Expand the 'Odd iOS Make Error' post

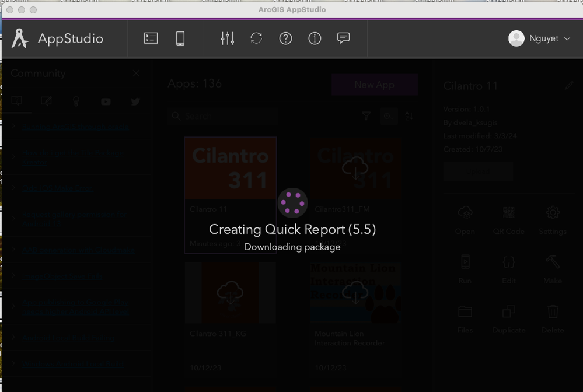(13, 188)
